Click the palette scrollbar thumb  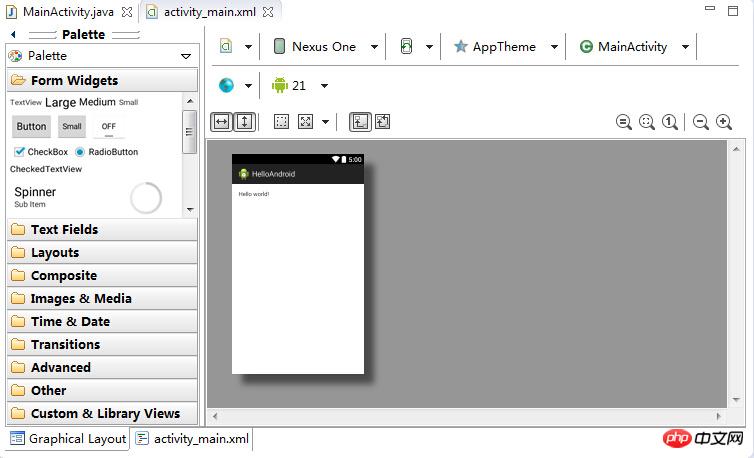pyautogui.click(x=189, y=132)
